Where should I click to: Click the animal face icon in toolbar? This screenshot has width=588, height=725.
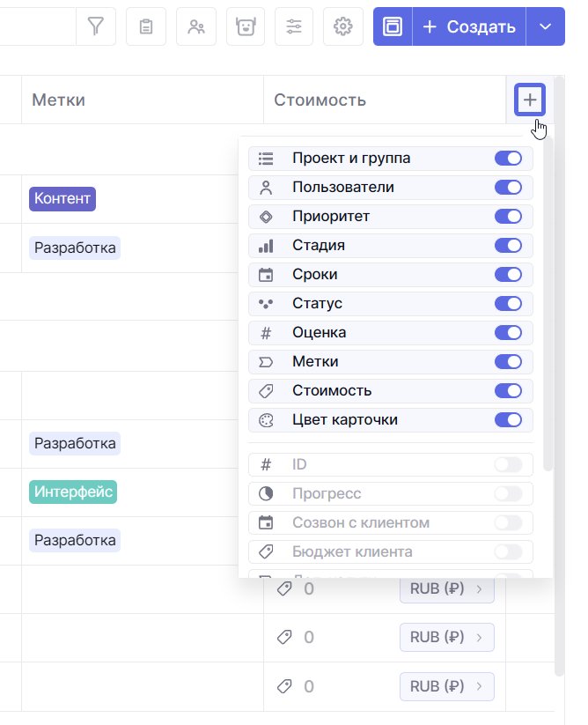click(x=246, y=27)
